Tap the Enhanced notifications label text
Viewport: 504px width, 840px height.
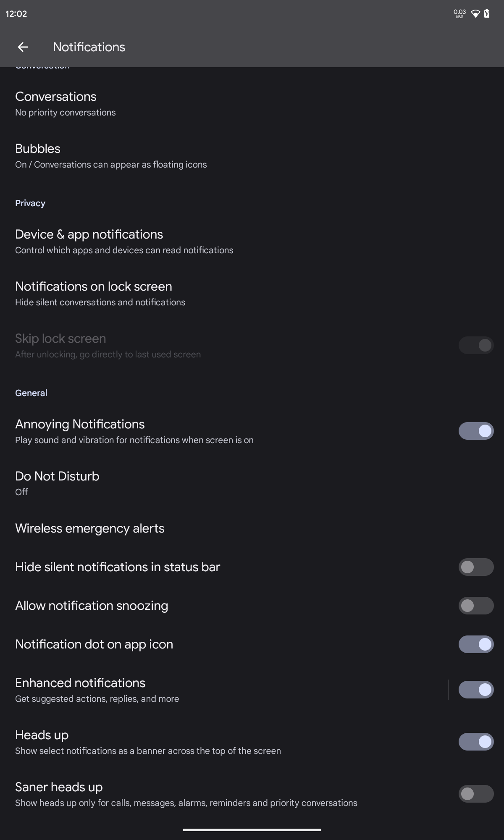[x=80, y=683]
